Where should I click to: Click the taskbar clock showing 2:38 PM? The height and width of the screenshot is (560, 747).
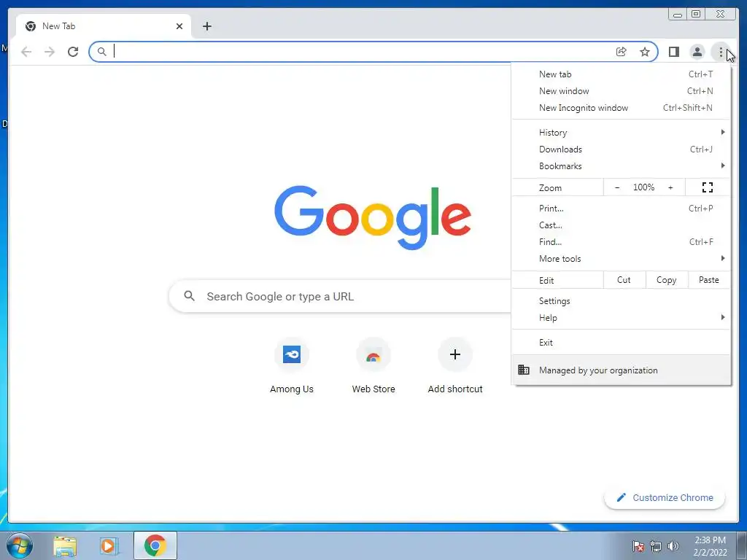(x=711, y=546)
